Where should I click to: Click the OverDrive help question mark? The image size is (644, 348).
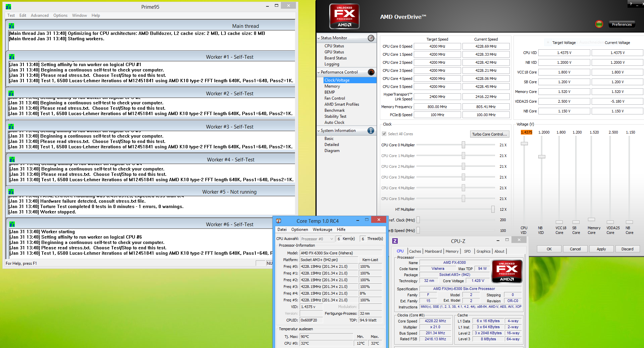(631, 4)
